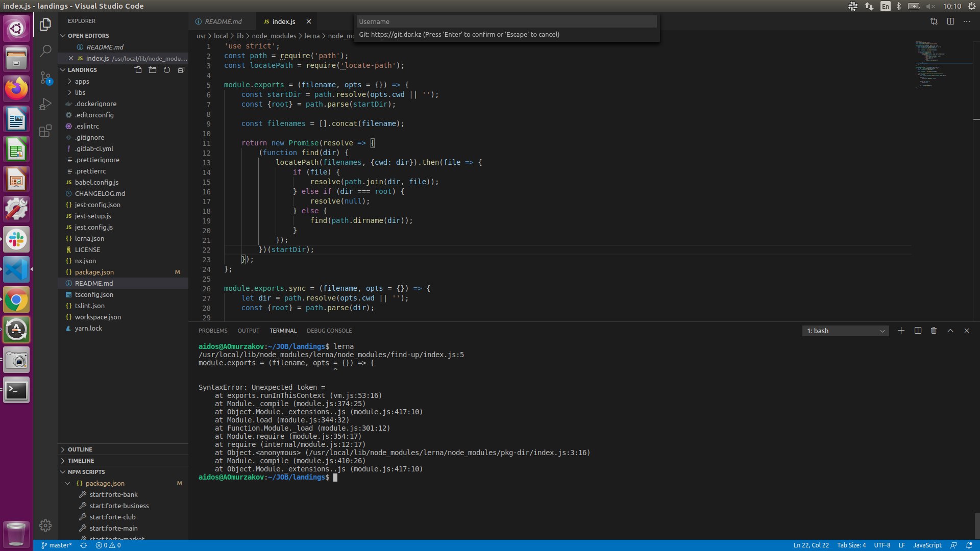Expand the apps folder
The image size is (980, 551).
click(82, 82)
